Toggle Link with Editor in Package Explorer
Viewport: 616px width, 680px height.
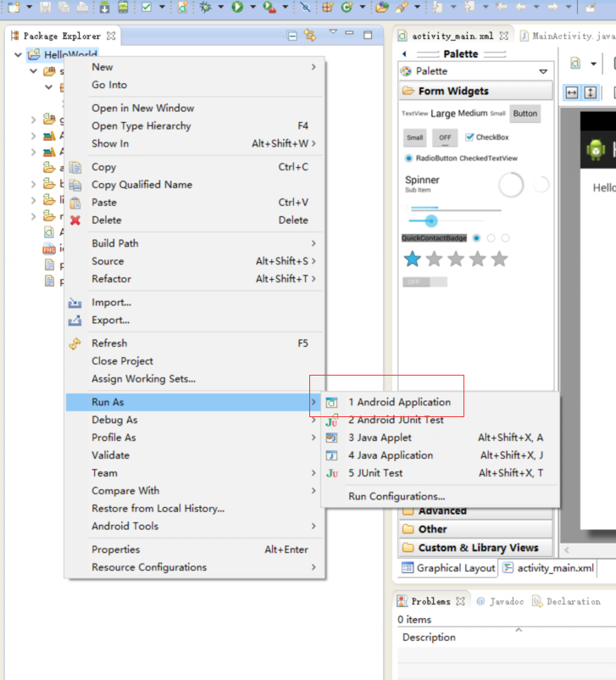coord(309,36)
